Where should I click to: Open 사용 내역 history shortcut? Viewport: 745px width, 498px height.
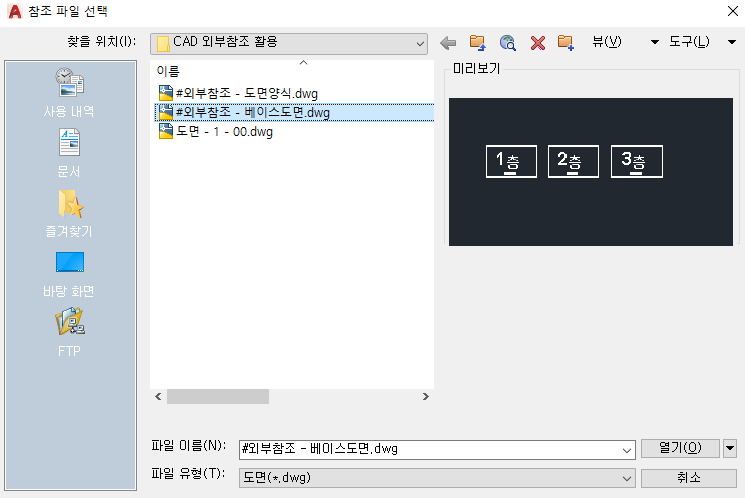coord(69,93)
